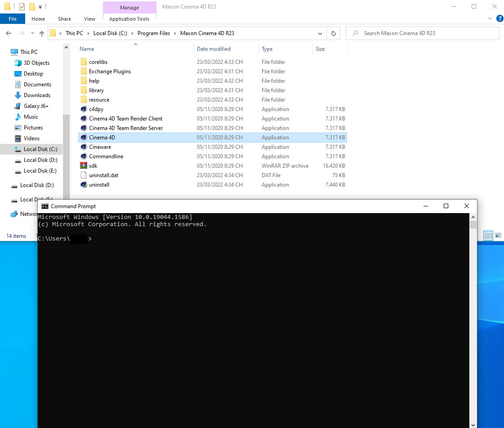Go up one folder level

[x=41, y=33]
